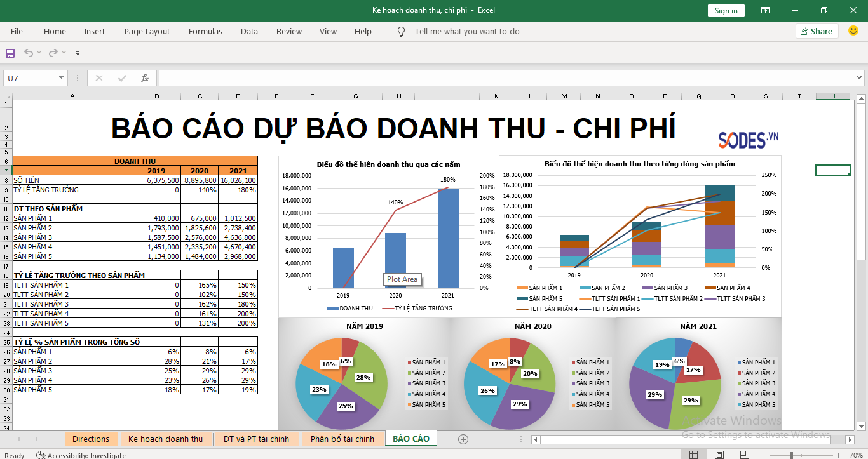This screenshot has width=868, height=459.
Task: Expand the Redo history dropdown arrow
Action: pyautogui.click(x=64, y=53)
